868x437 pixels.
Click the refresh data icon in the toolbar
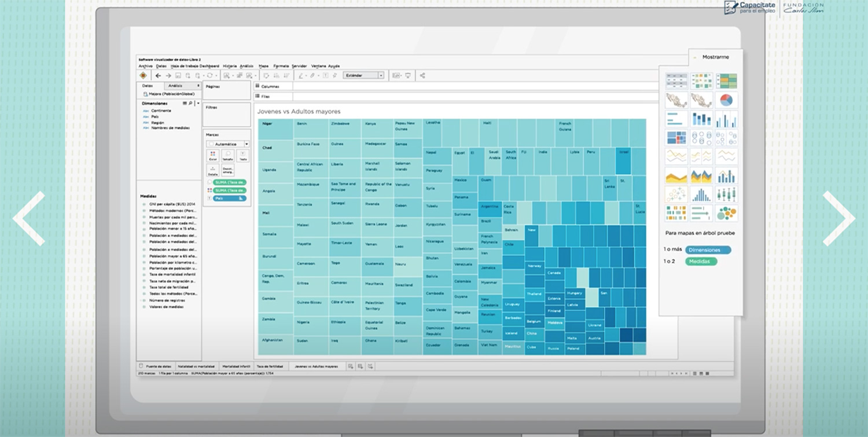[x=209, y=76]
